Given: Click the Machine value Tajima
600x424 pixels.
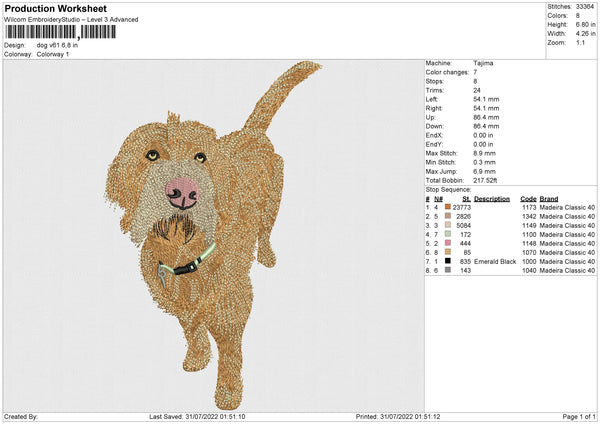Looking at the screenshot, I should pos(484,63).
